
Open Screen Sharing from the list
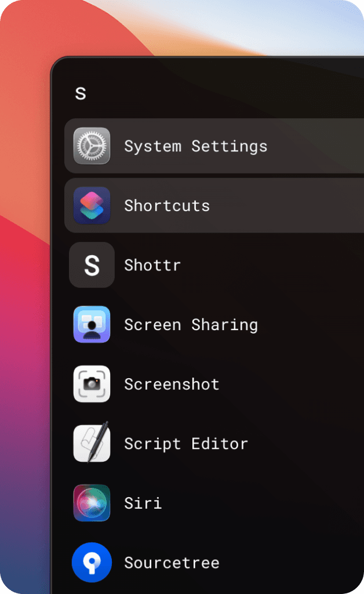point(191,325)
